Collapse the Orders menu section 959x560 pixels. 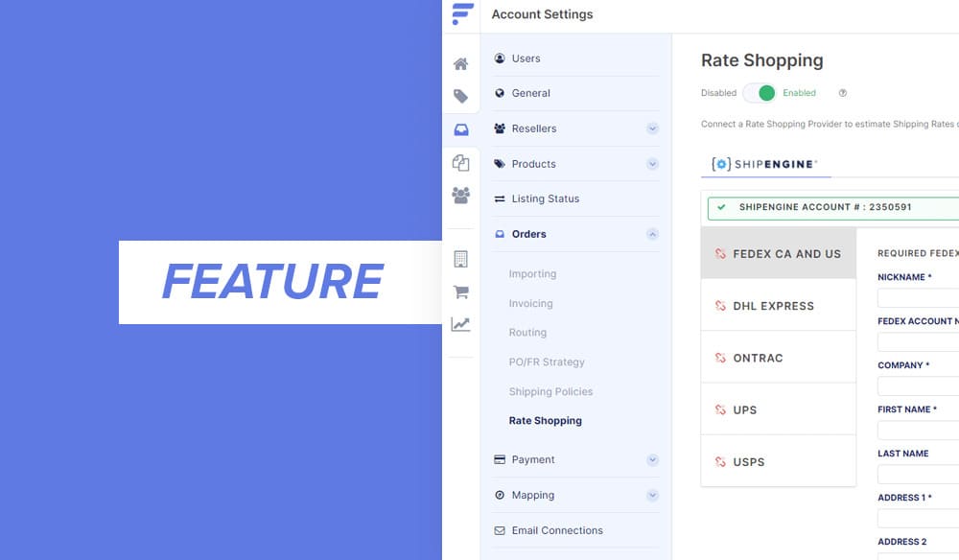click(652, 234)
